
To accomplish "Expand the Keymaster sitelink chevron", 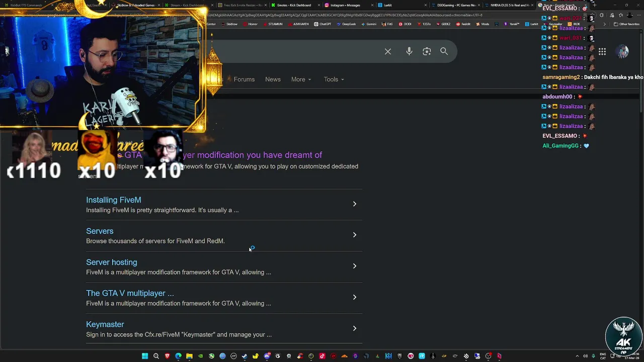I will point(354,328).
